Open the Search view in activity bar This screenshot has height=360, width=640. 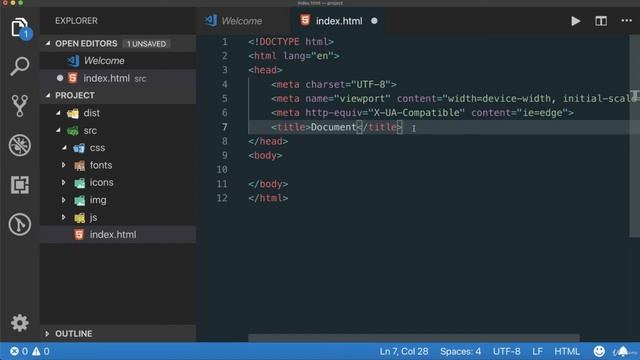pyautogui.click(x=20, y=66)
